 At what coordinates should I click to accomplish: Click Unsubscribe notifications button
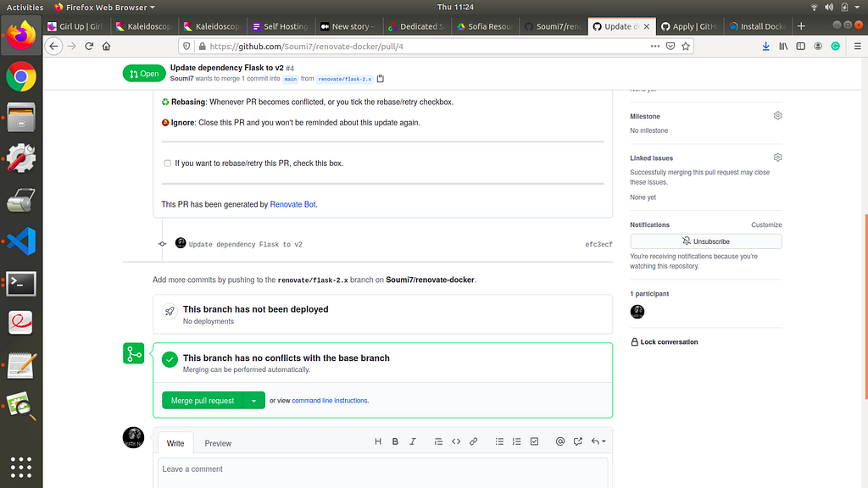(706, 241)
